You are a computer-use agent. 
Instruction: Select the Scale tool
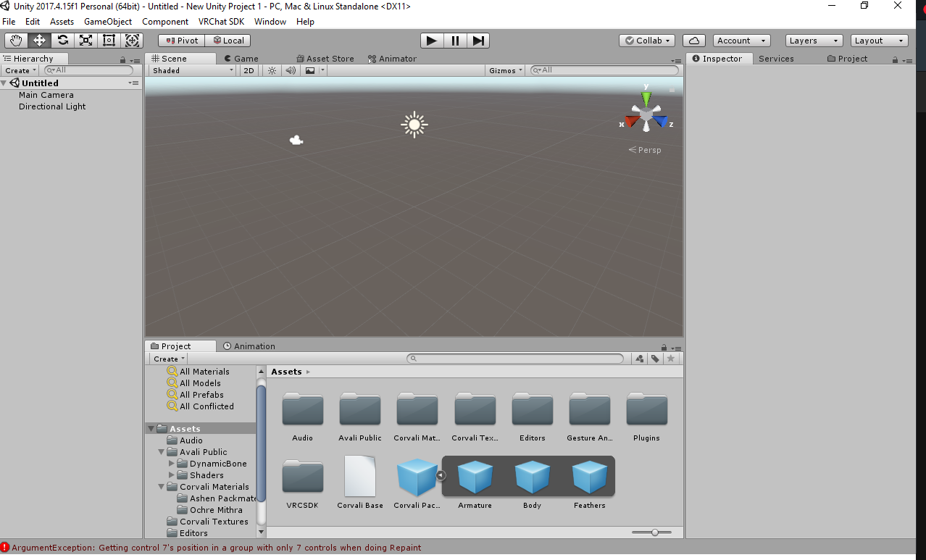(x=85, y=41)
